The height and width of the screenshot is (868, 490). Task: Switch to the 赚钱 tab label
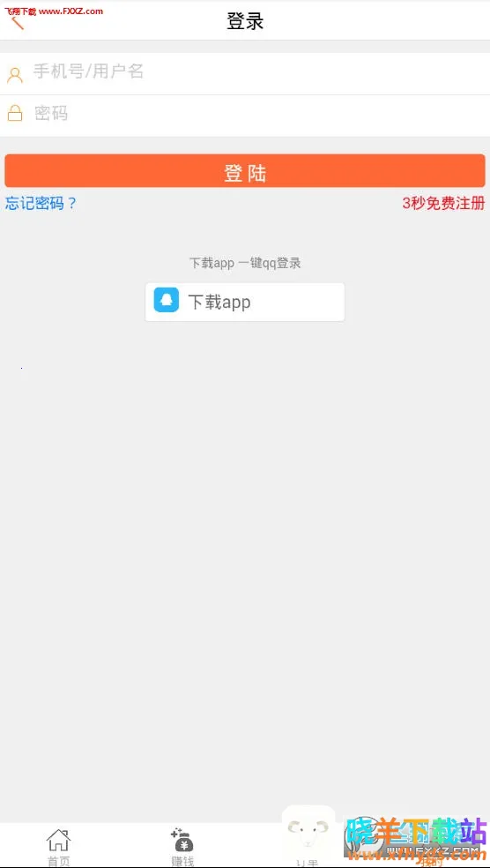[x=182, y=861]
